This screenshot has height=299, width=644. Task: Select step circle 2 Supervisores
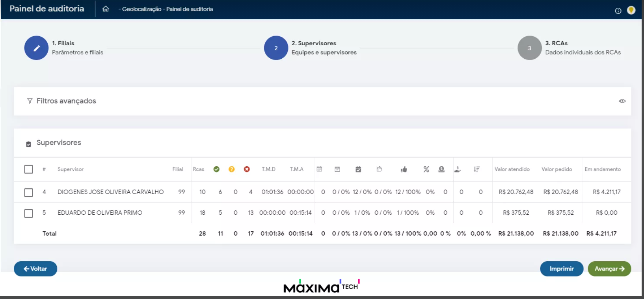276,48
